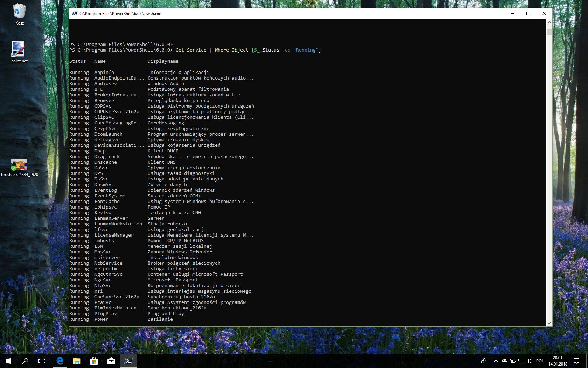Click the iphlpsvc service name
Screen dimensions: 588x368
coord(106,207)
